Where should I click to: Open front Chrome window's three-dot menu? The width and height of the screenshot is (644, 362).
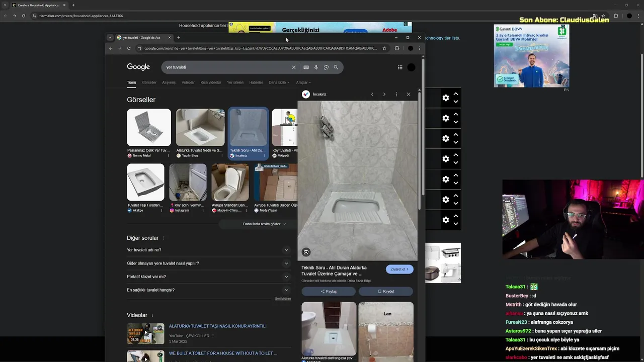(420, 48)
